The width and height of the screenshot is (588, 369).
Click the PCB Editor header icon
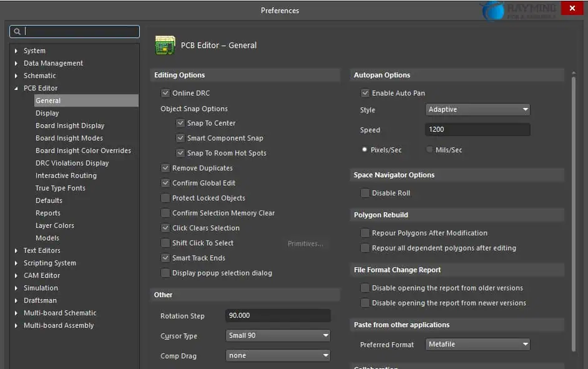(x=165, y=45)
